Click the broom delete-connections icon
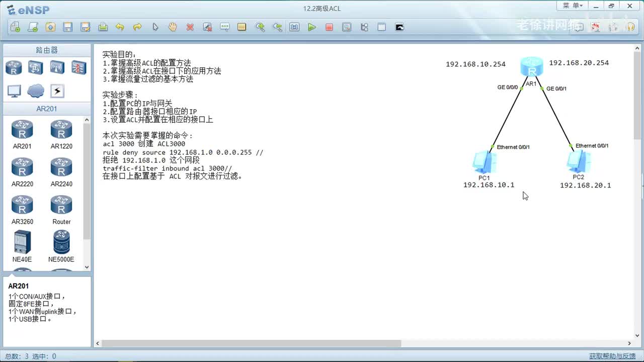This screenshot has height=362, width=644. tap(207, 27)
